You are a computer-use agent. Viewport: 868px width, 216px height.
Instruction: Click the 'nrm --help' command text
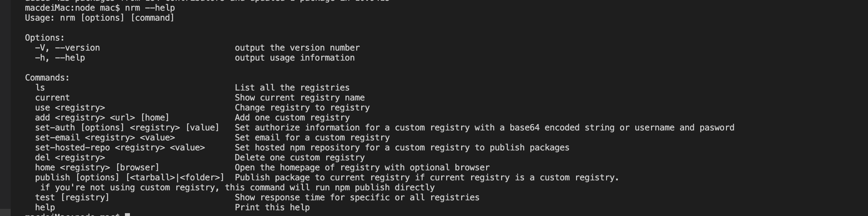(150, 8)
